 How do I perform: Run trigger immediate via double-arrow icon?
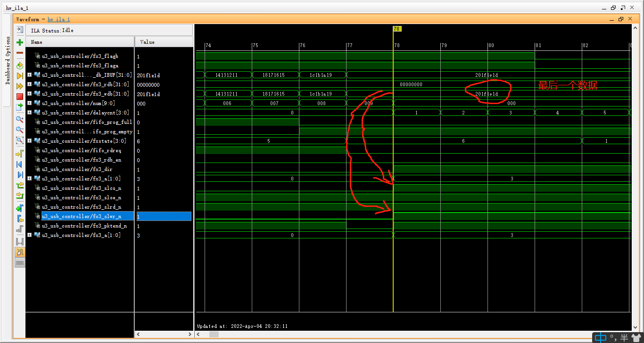(20, 86)
